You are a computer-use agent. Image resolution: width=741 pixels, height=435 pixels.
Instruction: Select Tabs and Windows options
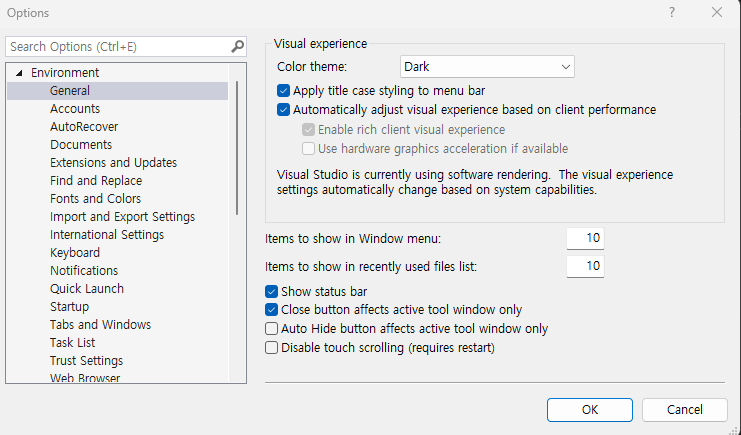coord(101,324)
